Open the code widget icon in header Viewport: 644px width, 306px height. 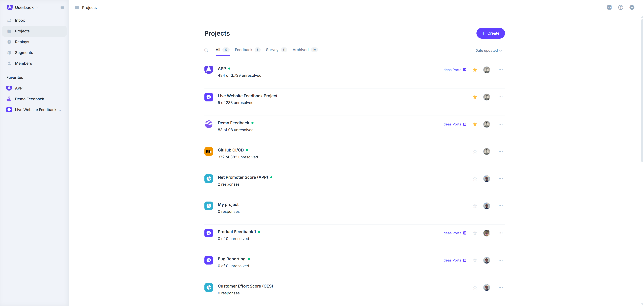coord(609,8)
